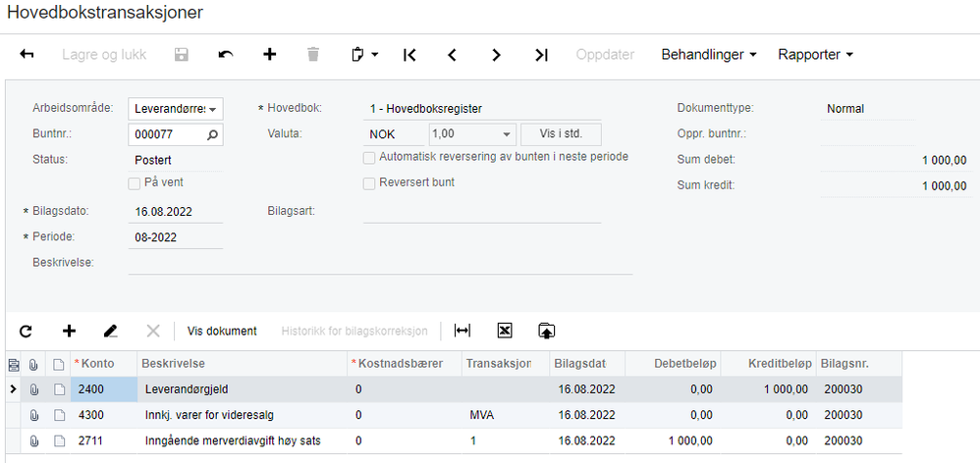Click the NOK currency field
Viewport: 980px width, 463px height.
(x=394, y=134)
